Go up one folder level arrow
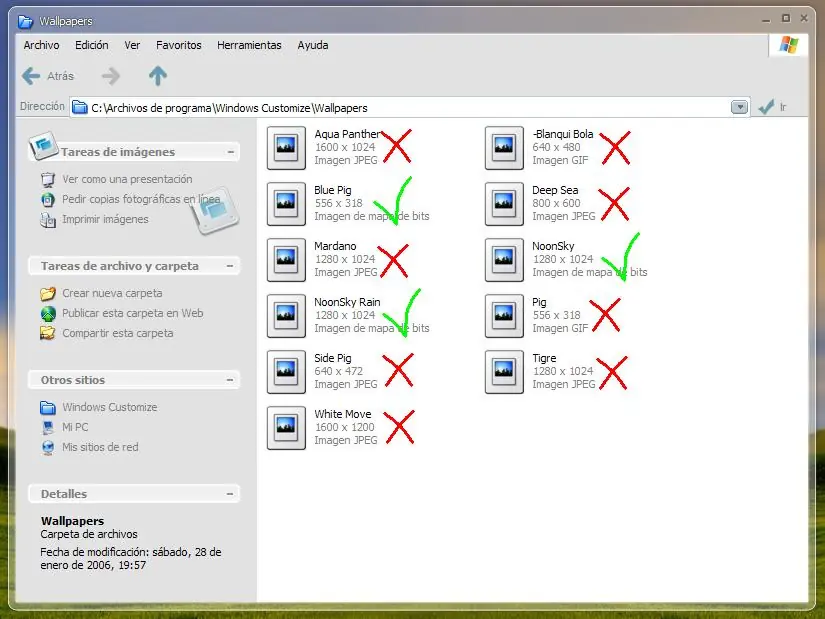 point(158,76)
